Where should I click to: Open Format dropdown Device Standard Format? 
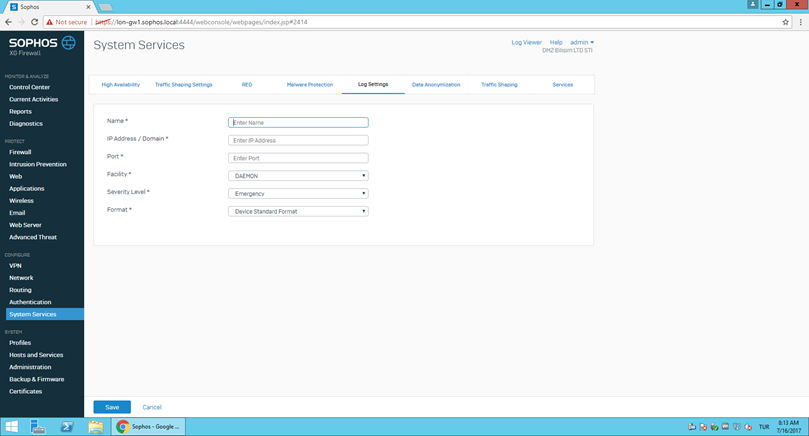pos(298,212)
